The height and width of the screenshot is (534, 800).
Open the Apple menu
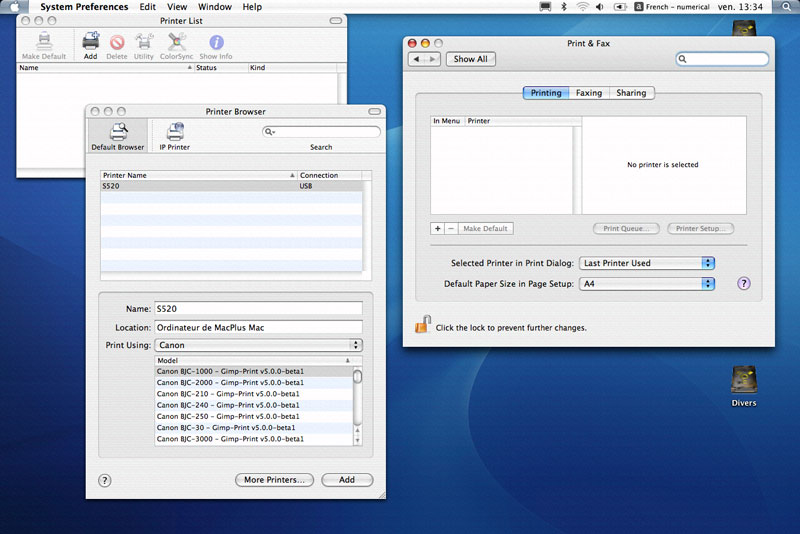pos(15,7)
